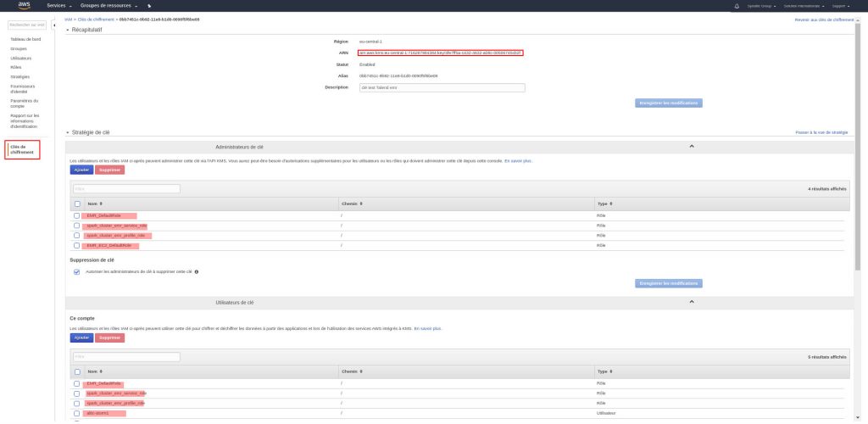The image size is (868, 424).
Task: Click Ajouter button under key administrators
Action: [81, 170]
